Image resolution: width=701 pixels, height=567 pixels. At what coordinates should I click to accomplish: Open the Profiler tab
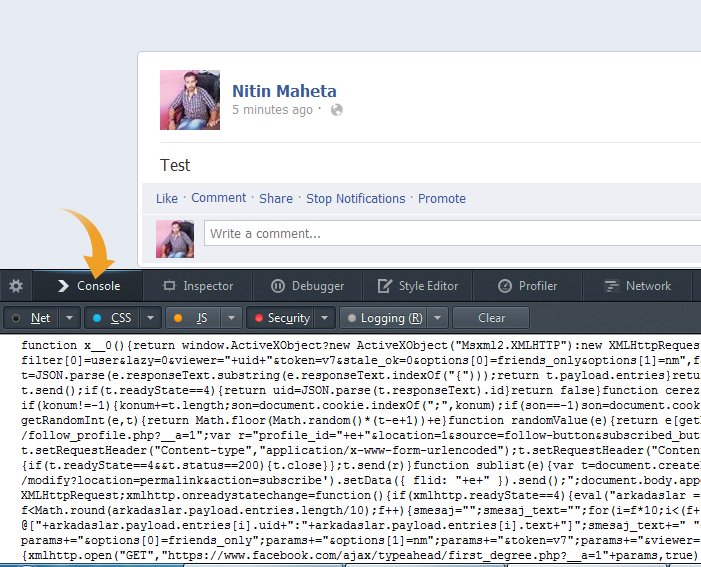528,286
